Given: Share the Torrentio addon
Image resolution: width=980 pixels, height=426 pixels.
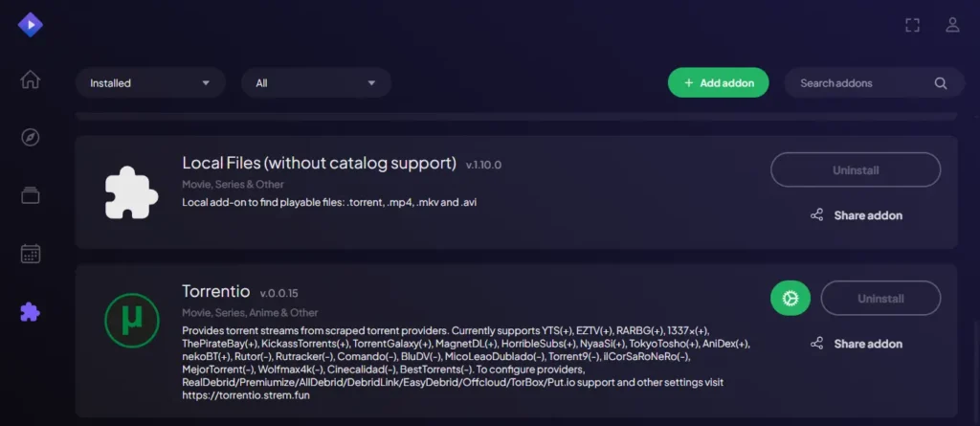Looking at the screenshot, I should tap(856, 344).
